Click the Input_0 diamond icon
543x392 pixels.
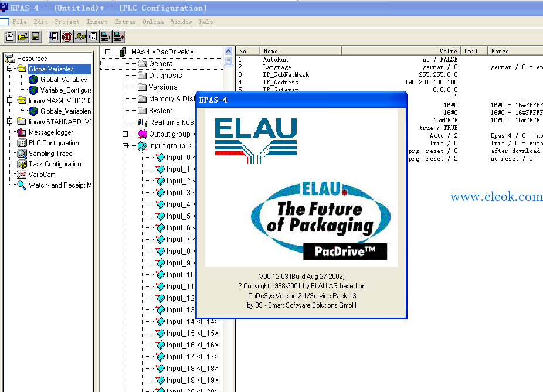[x=160, y=158]
